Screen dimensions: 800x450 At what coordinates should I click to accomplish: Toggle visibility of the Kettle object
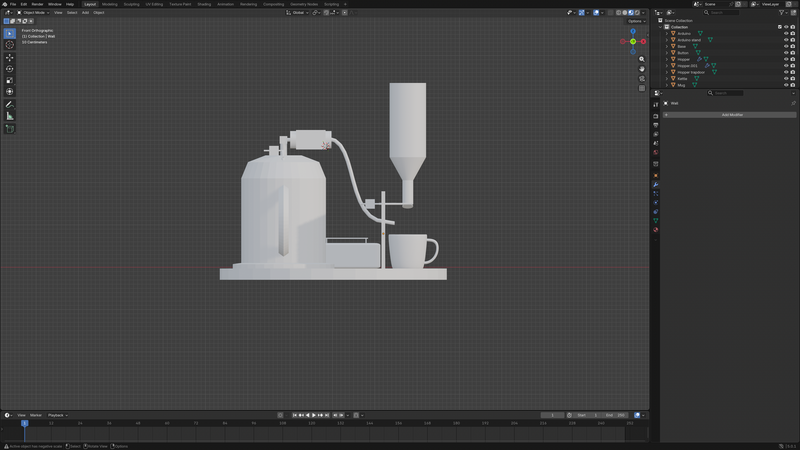[x=786, y=78]
